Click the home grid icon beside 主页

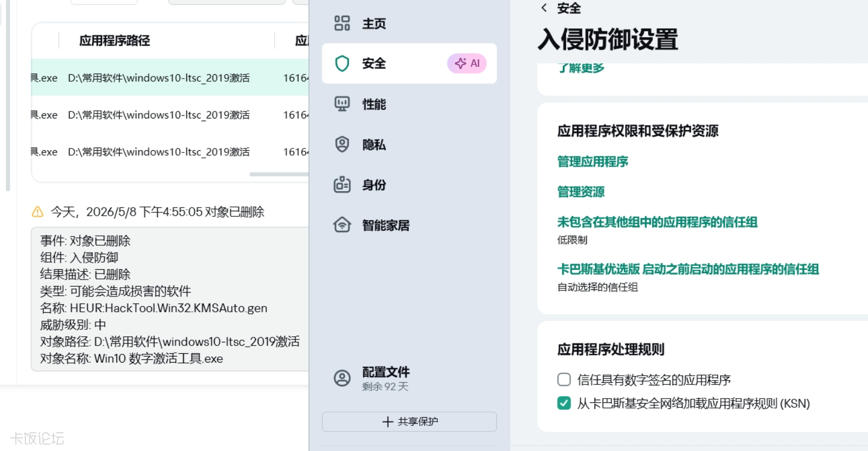[x=342, y=23]
